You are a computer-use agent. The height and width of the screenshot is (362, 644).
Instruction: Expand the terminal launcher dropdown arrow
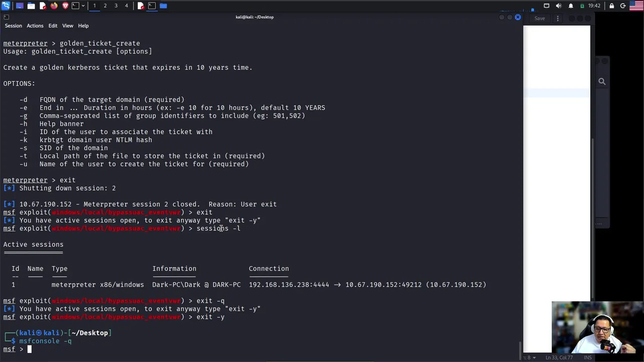click(x=83, y=6)
